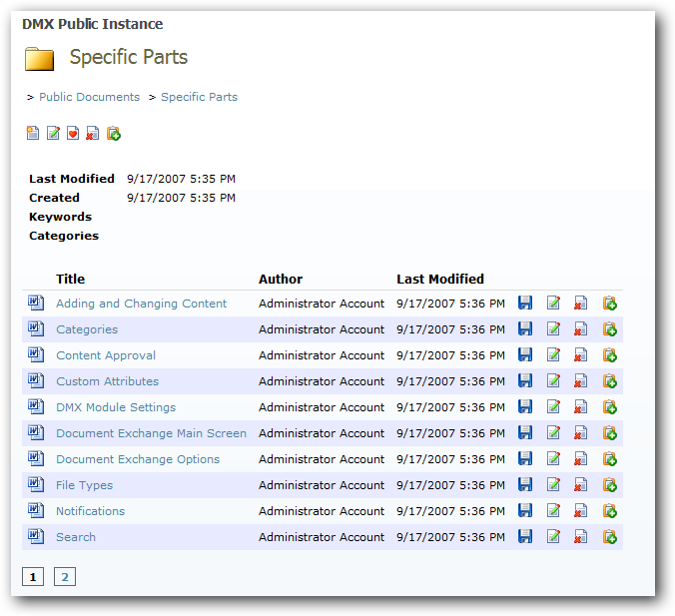Click the Created date value 9/17/2007 5:35 PM
The image size is (675, 616).
tap(182, 198)
